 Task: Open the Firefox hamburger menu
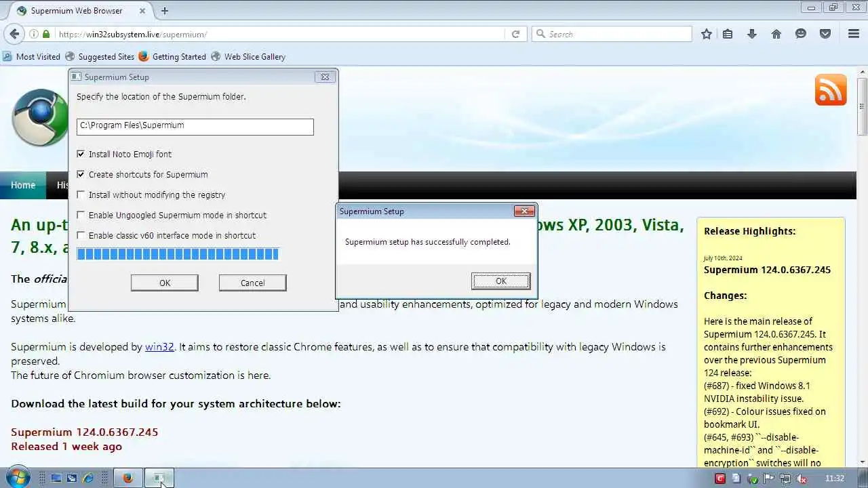tap(854, 34)
